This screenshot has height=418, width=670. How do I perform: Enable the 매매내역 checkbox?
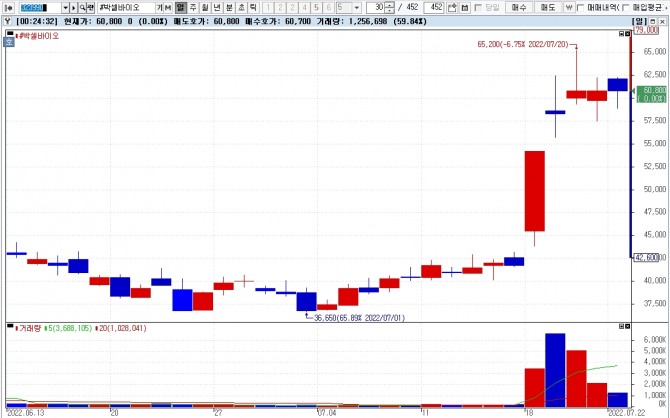pyautogui.click(x=580, y=8)
